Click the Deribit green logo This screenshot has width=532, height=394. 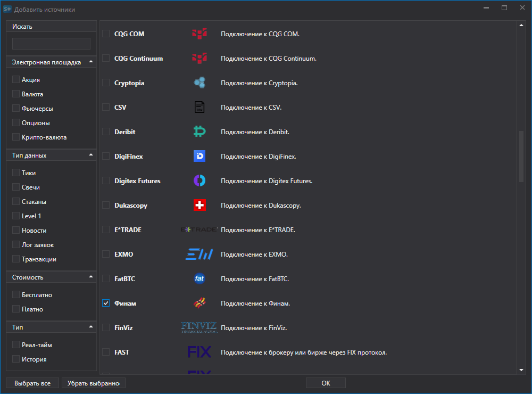[x=199, y=132]
